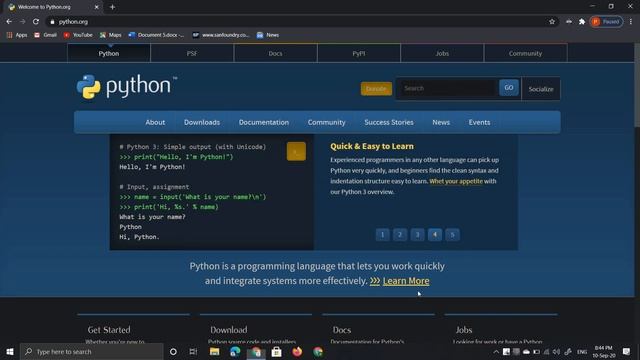Screen dimensions: 640x360
Task: Select the Jobs top tab
Action: pos(442,53)
